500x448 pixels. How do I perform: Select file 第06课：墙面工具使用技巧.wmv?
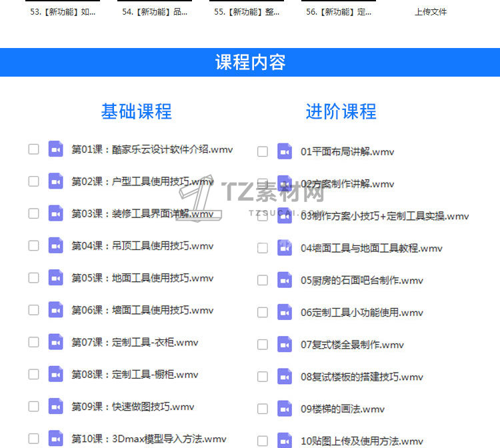tap(143, 310)
